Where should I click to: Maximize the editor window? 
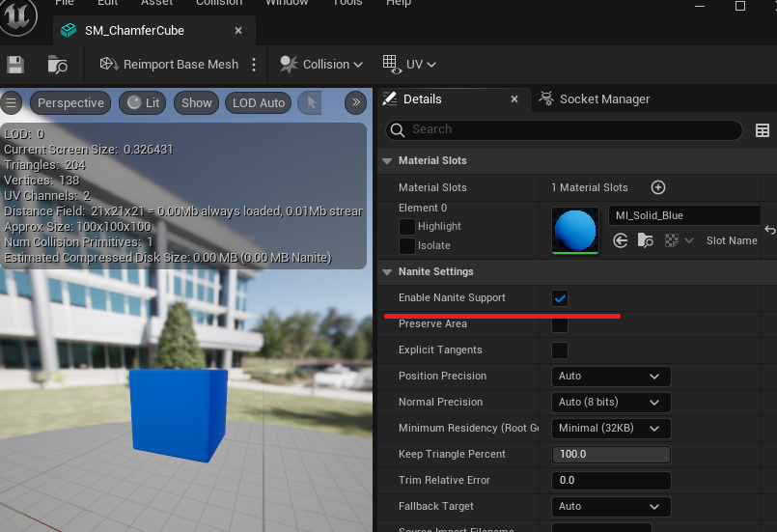739,6
